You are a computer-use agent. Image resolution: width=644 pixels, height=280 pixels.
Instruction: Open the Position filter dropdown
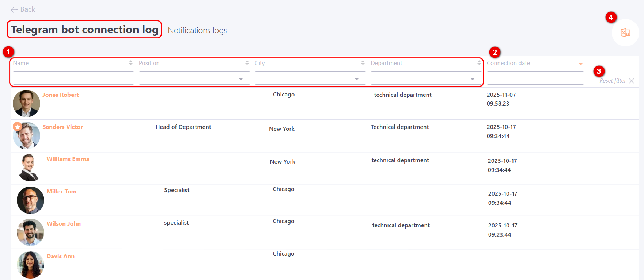pos(240,78)
